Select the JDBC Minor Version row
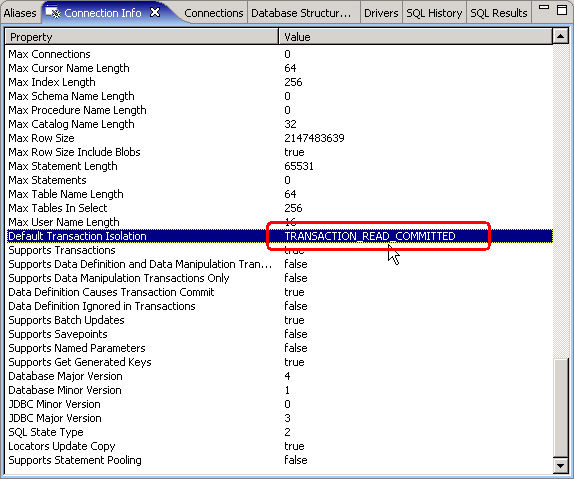Screen dimensions: 574x479 (280, 404)
